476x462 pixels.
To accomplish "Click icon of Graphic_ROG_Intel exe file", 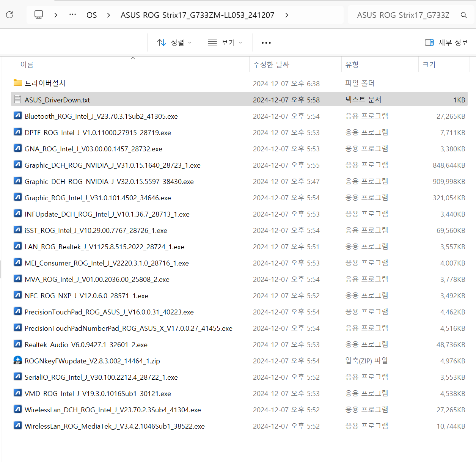I will (18, 197).
